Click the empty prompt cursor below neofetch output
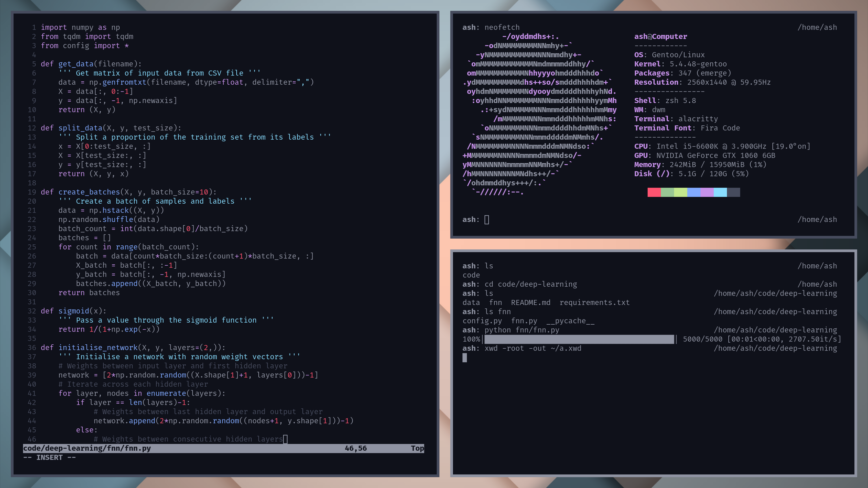 (x=486, y=219)
